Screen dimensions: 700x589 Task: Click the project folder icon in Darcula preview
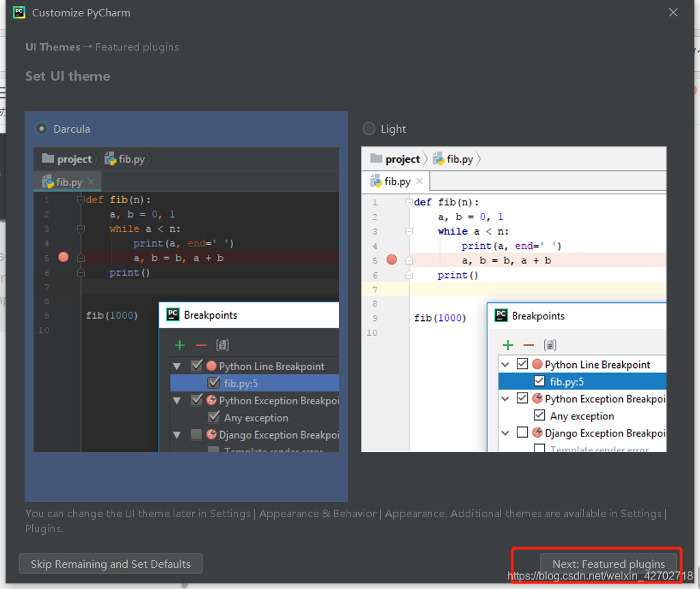pos(48,158)
